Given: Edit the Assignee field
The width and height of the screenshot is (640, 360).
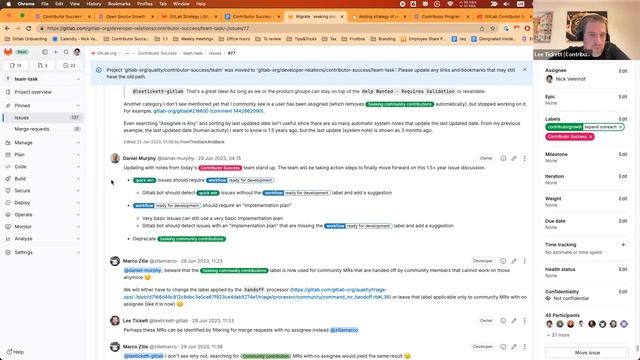Looking at the screenshot, I should pyautogui.click(x=622, y=71).
